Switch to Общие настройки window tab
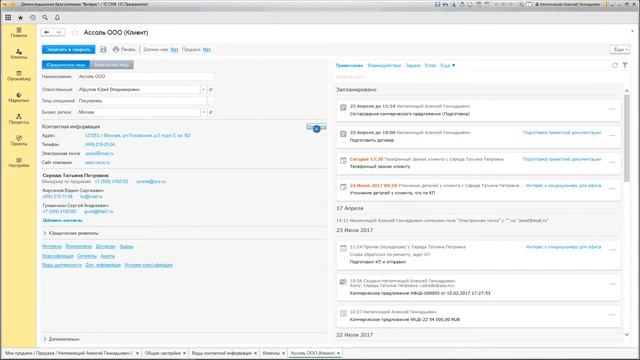Image resolution: width=640 pixels, height=360 pixels. pos(162,353)
